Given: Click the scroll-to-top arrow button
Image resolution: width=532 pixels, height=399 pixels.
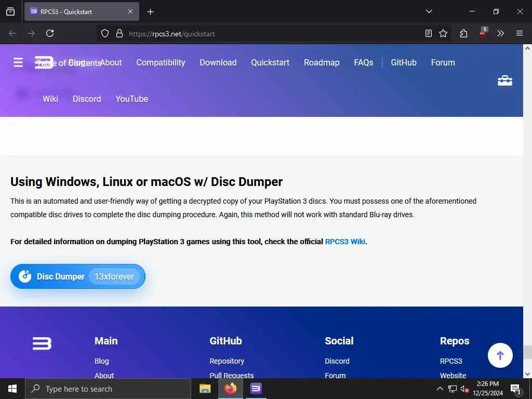Looking at the screenshot, I should click(x=500, y=355).
